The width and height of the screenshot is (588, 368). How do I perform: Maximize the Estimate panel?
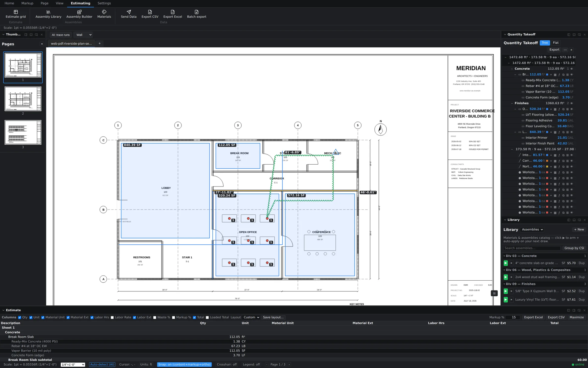click(577, 317)
